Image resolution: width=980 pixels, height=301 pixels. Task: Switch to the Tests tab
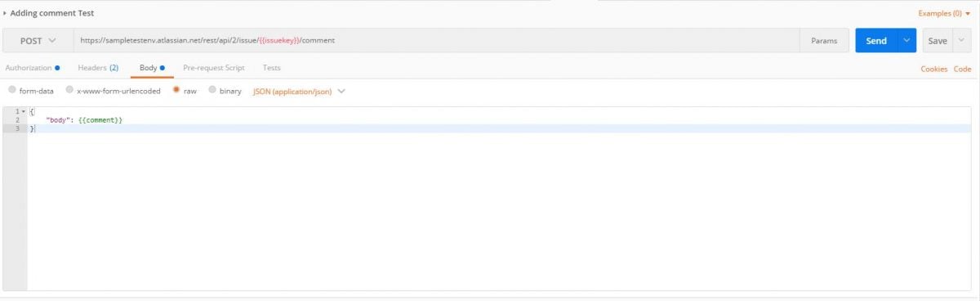[x=272, y=68]
